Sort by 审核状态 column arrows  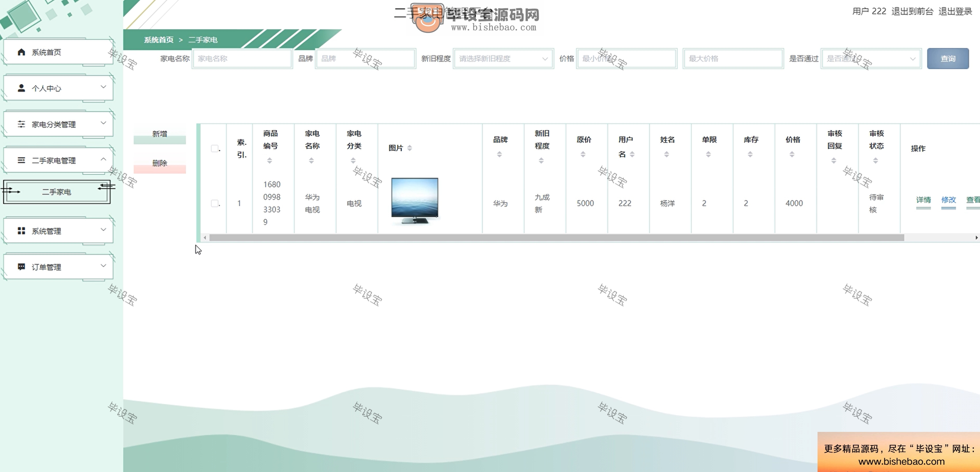(x=875, y=160)
